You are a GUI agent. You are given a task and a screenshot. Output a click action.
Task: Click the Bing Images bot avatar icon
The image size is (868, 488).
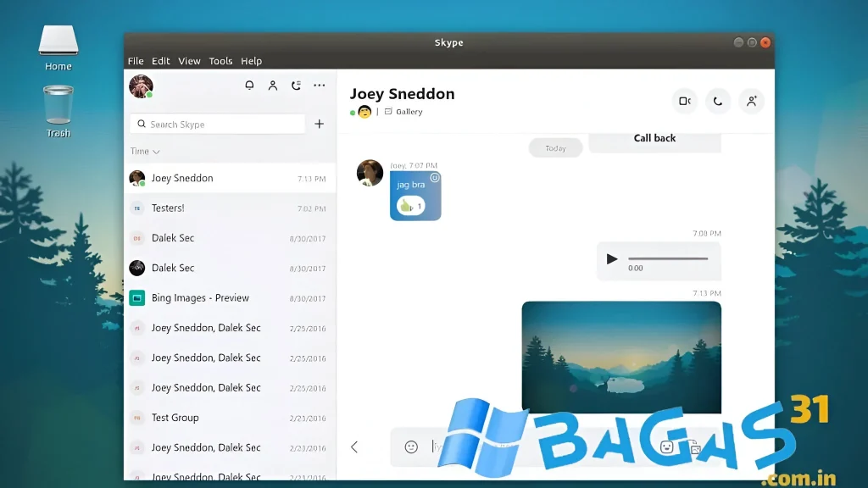[136, 297]
